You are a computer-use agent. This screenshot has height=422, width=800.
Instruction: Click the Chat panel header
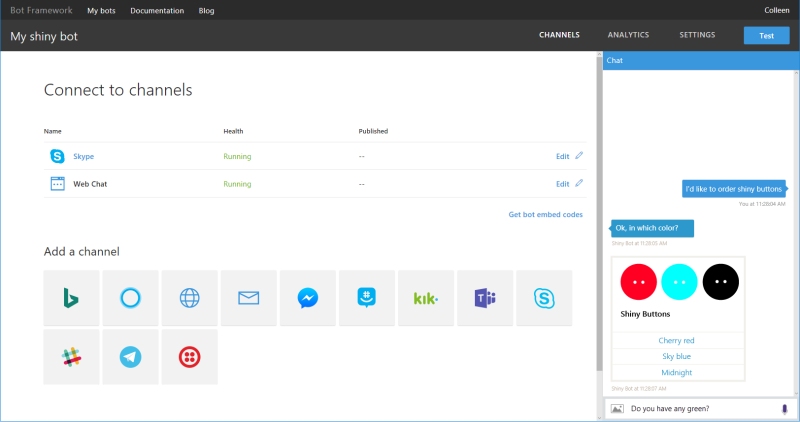[x=701, y=60]
